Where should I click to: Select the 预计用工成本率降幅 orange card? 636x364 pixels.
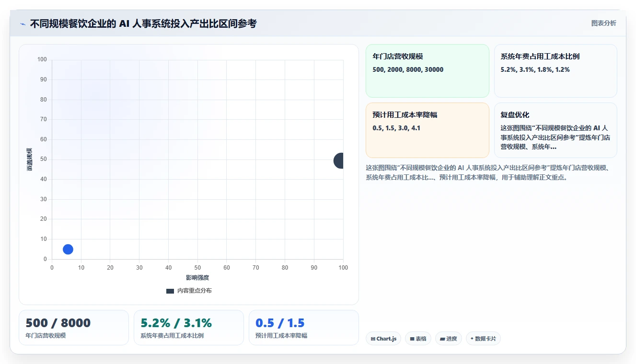click(x=427, y=130)
